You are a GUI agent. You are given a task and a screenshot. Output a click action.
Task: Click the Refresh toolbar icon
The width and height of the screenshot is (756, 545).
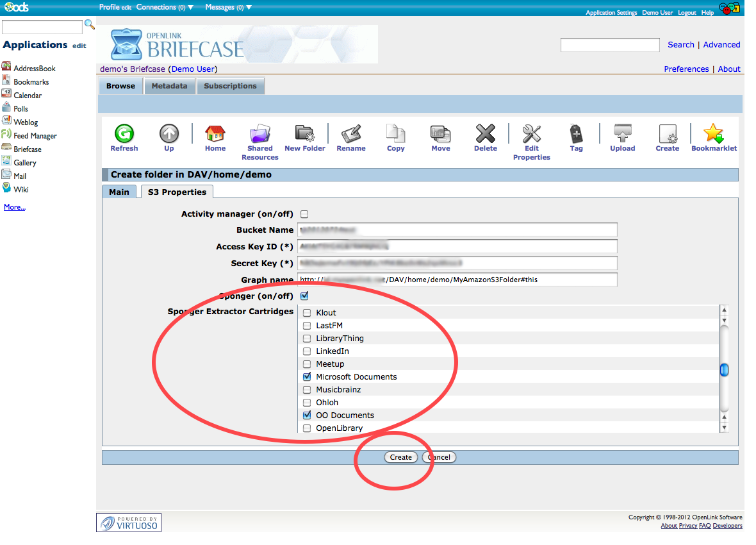coord(124,133)
